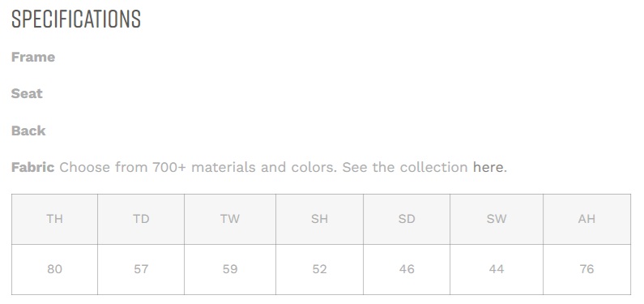Select the TH column header cell
The image size is (644, 304).
coord(54,219)
